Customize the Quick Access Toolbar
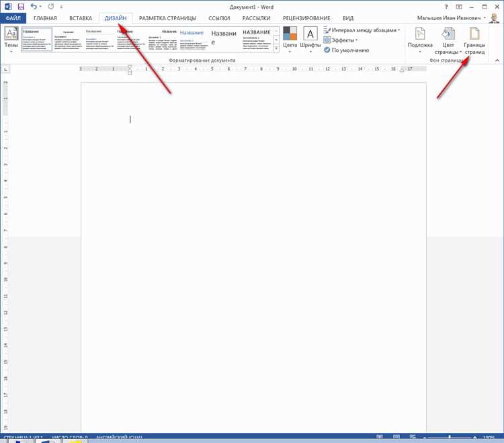The width and height of the screenshot is (504, 443). tap(61, 7)
